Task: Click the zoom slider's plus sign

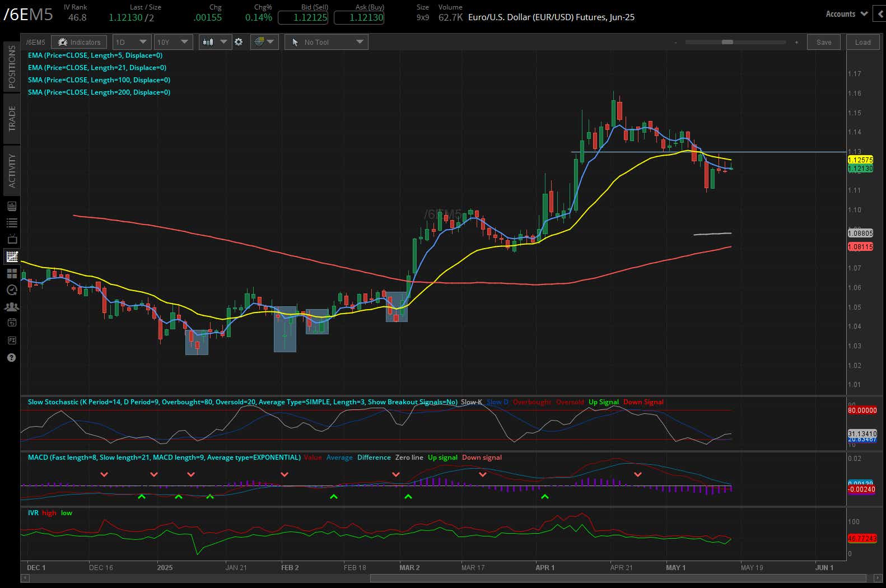Action: 796,43
